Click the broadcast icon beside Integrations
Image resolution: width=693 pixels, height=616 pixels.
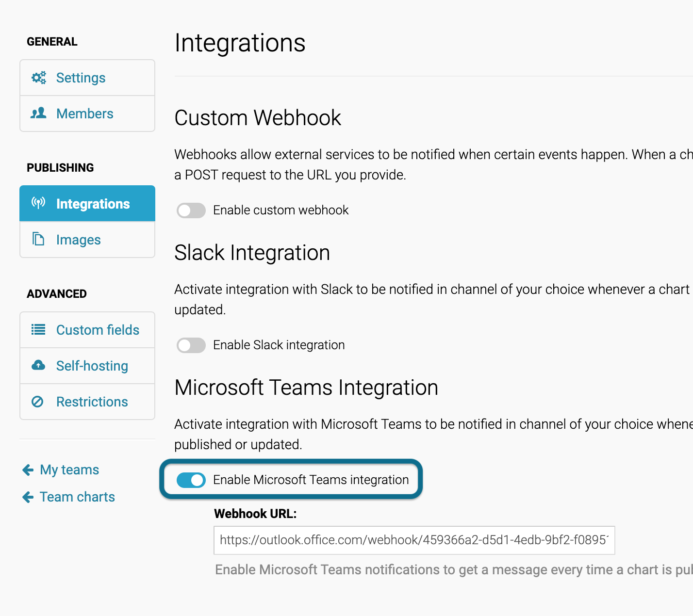pyautogui.click(x=38, y=203)
